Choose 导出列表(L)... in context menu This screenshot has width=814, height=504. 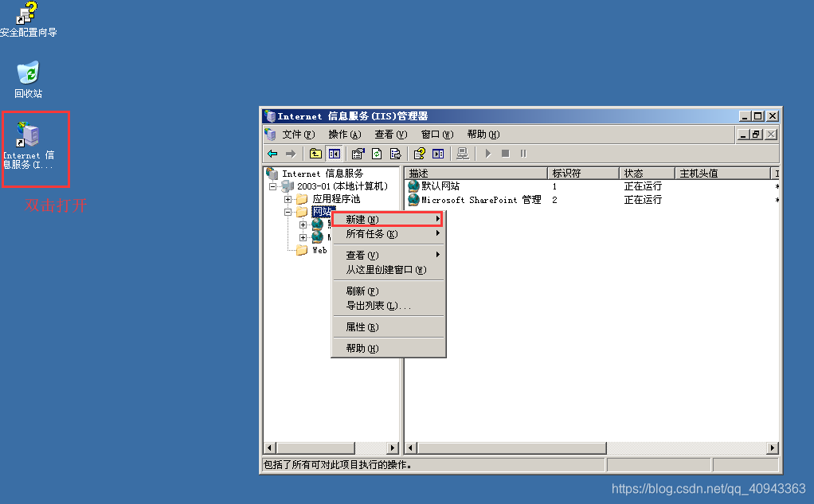(389, 306)
